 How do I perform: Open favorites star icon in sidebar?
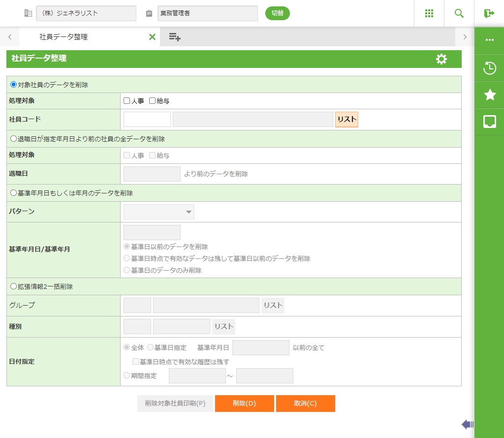click(489, 95)
